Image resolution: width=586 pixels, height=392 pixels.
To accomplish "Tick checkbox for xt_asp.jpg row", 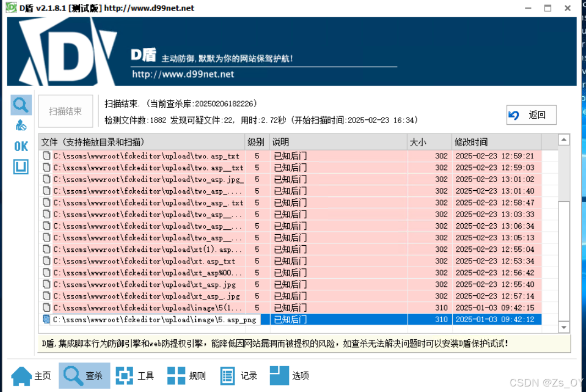I will pyautogui.click(x=46, y=284).
